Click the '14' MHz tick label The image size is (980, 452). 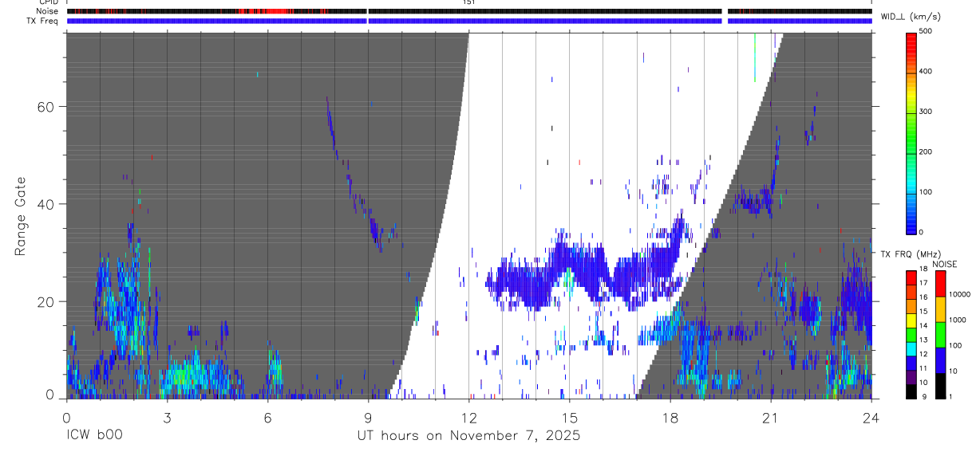923,326
